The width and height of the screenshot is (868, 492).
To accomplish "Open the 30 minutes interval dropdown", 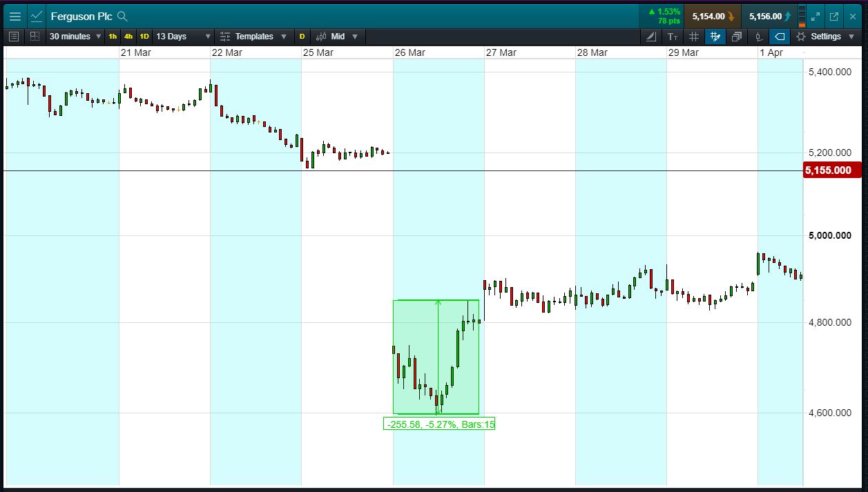I will (x=75, y=37).
